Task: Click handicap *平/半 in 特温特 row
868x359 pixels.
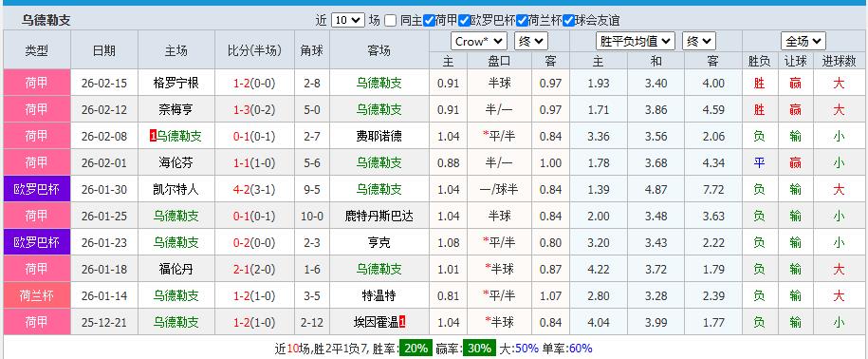Action: coord(499,296)
